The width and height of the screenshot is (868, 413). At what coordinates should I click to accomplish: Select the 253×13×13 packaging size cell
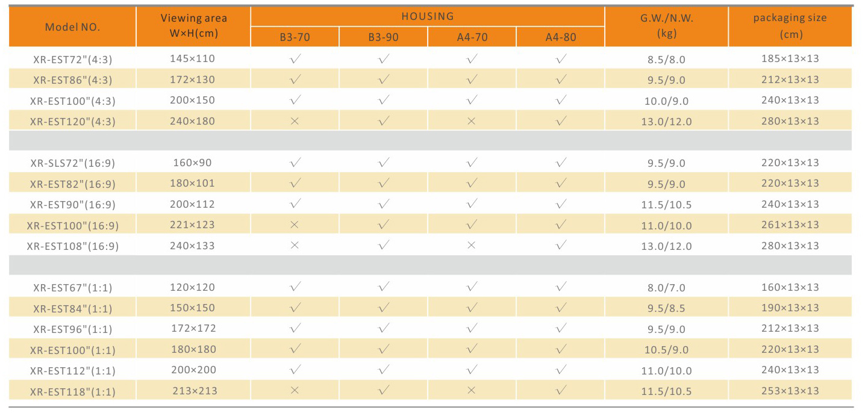point(790,391)
